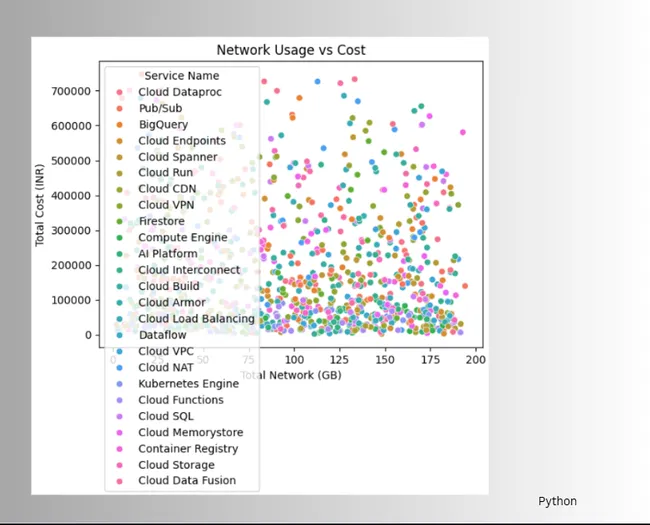This screenshot has height=525, width=650.
Task: Click the 'Total Network (GB)' x-axis label
Action: point(291,375)
